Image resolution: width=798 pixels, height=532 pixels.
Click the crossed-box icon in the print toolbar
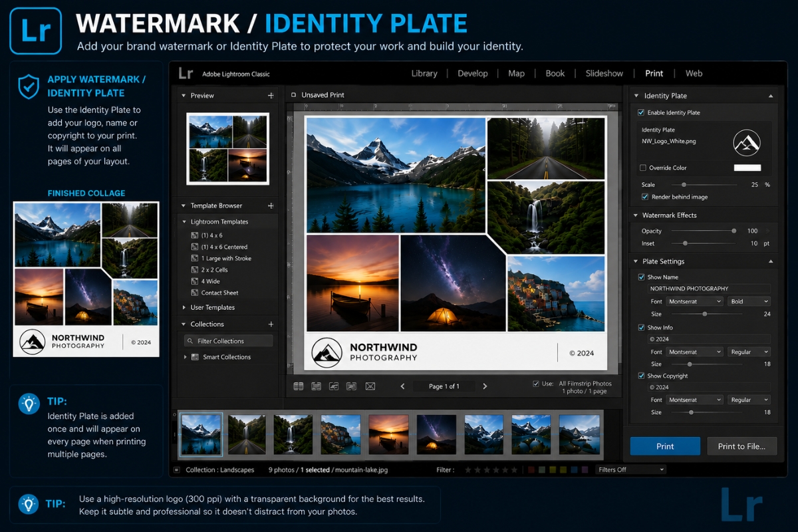370,386
